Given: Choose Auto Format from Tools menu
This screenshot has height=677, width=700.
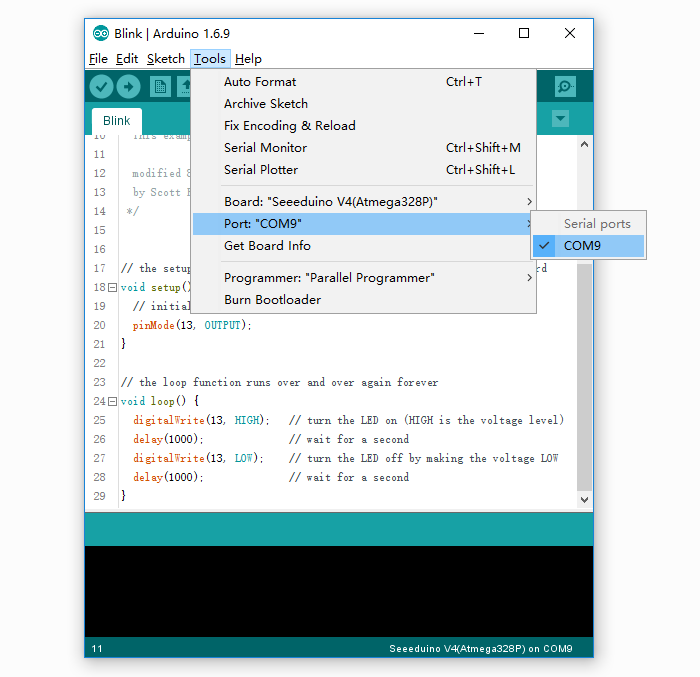Looking at the screenshot, I should pos(363,82).
